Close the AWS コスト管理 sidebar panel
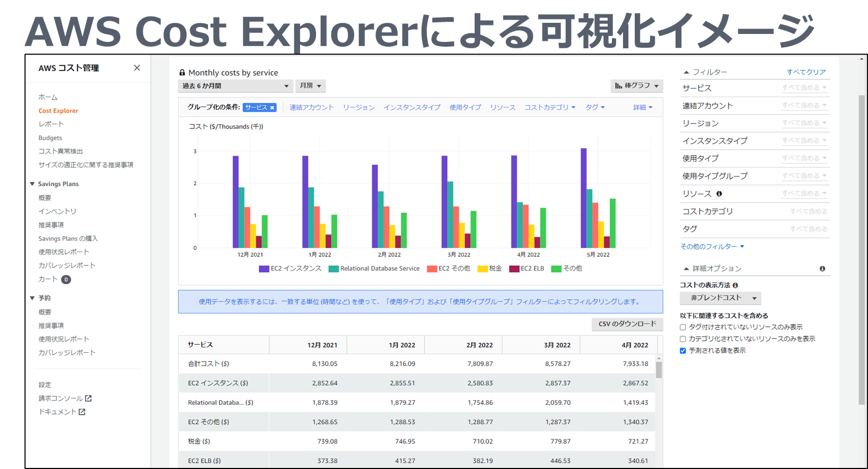Screen dimensions: 868x469 137,68
